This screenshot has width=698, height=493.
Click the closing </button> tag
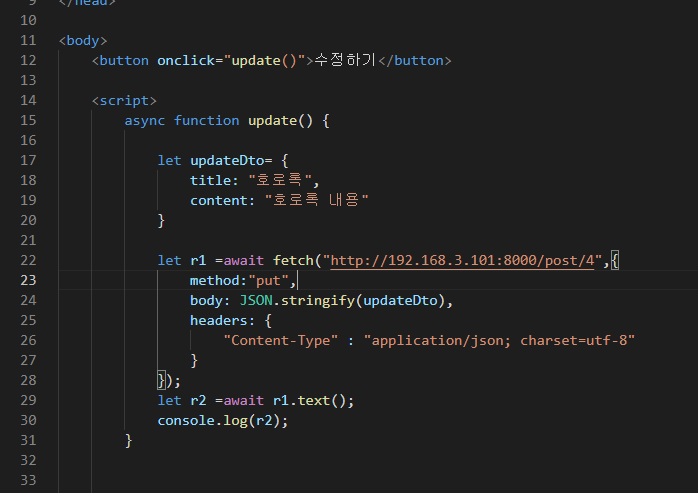pyautogui.click(x=415, y=60)
